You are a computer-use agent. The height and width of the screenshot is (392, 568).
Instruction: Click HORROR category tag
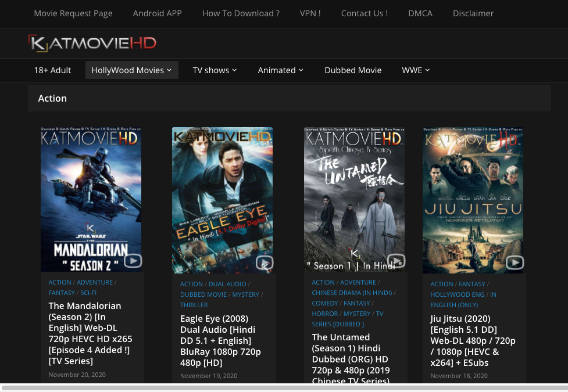[x=324, y=314]
